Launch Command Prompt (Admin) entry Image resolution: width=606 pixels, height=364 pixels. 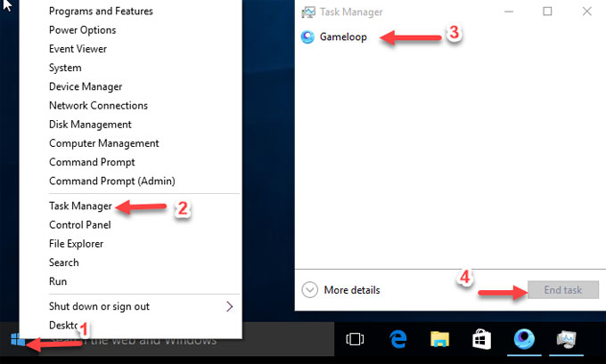[112, 181]
